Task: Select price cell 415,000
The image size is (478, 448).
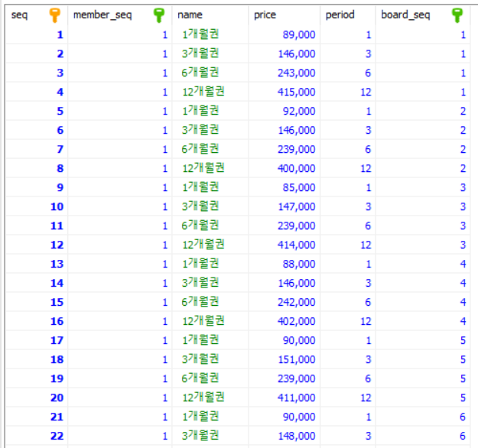Action: tap(284, 92)
